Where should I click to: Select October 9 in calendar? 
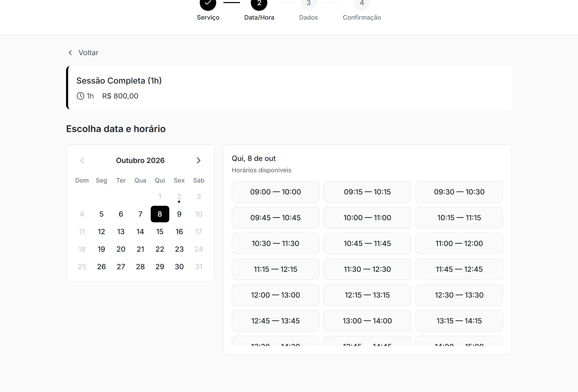pos(179,214)
